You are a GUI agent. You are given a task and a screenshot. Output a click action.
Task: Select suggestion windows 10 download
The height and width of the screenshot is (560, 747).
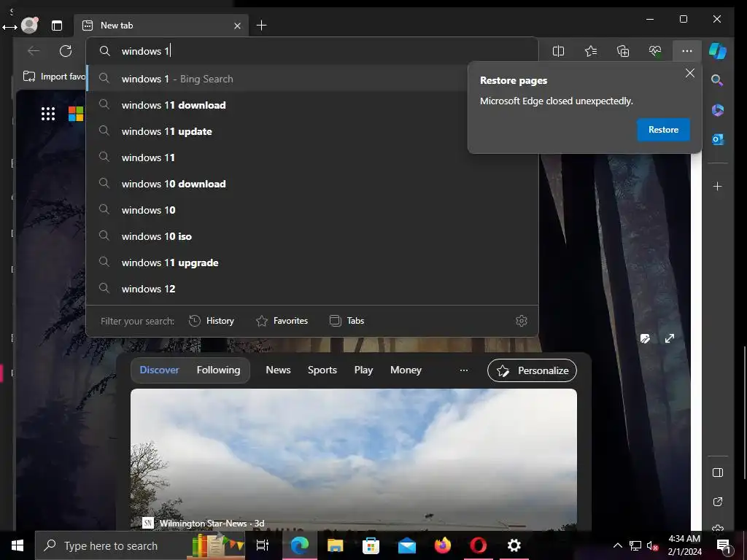pyautogui.click(x=312, y=184)
